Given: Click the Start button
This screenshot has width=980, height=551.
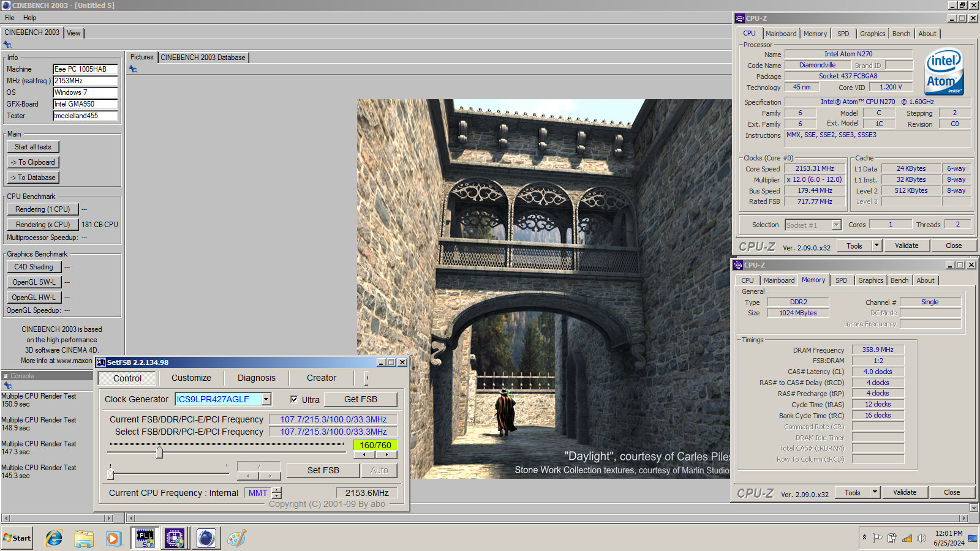Looking at the screenshot, I should (17, 538).
